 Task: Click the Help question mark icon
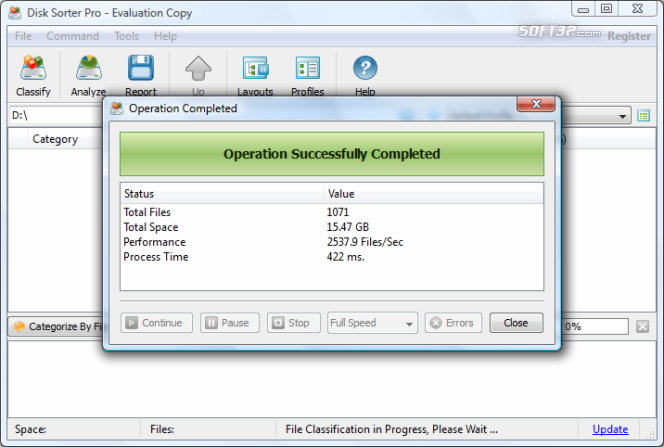click(365, 68)
